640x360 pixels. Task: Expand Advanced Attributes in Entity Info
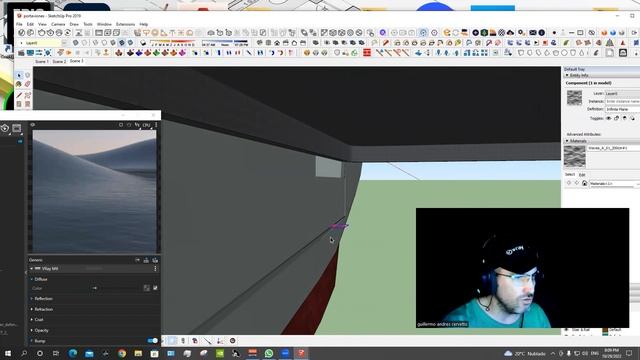[584, 134]
